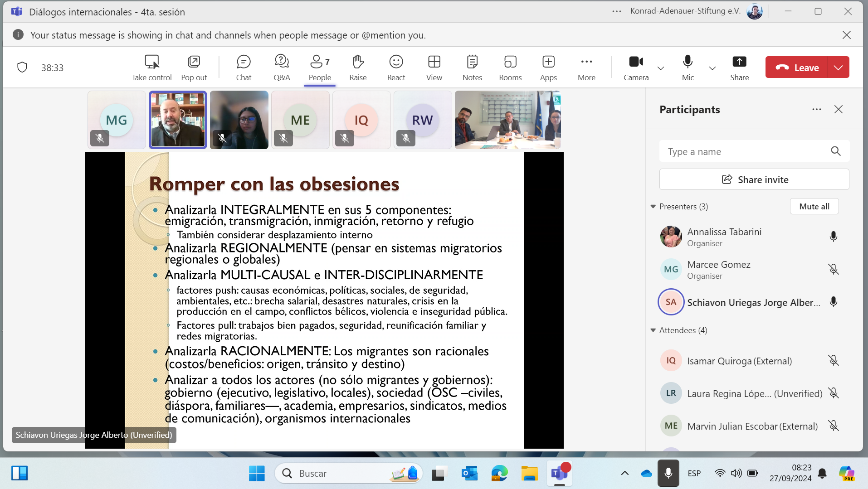The width and height of the screenshot is (868, 489).
Task: Open meeting Notes
Action: click(472, 68)
